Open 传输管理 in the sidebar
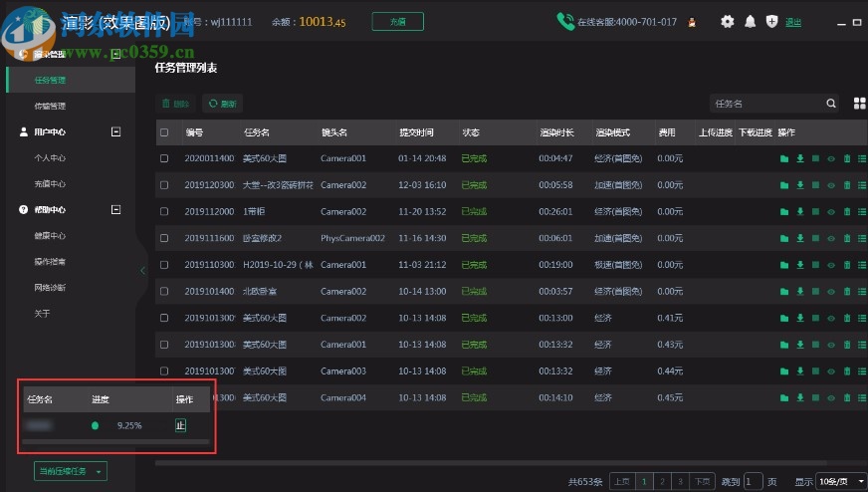Viewport: 868px width, 492px height. point(50,106)
